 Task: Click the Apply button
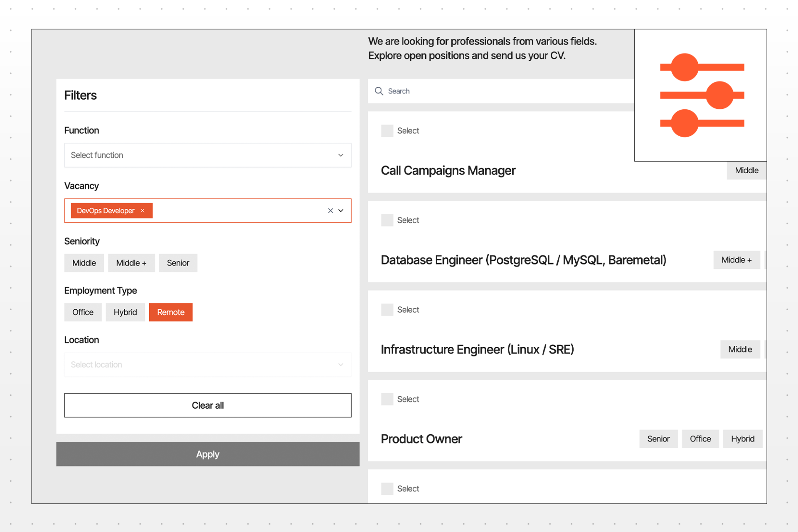(208, 454)
